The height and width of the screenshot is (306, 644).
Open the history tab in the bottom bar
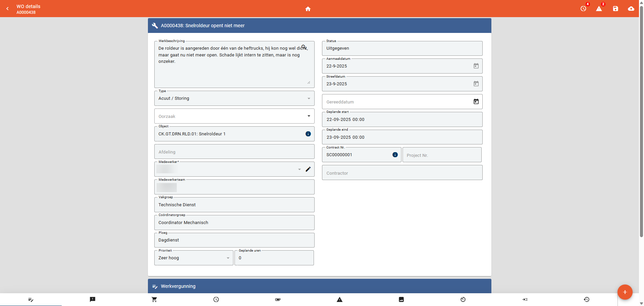click(586, 299)
